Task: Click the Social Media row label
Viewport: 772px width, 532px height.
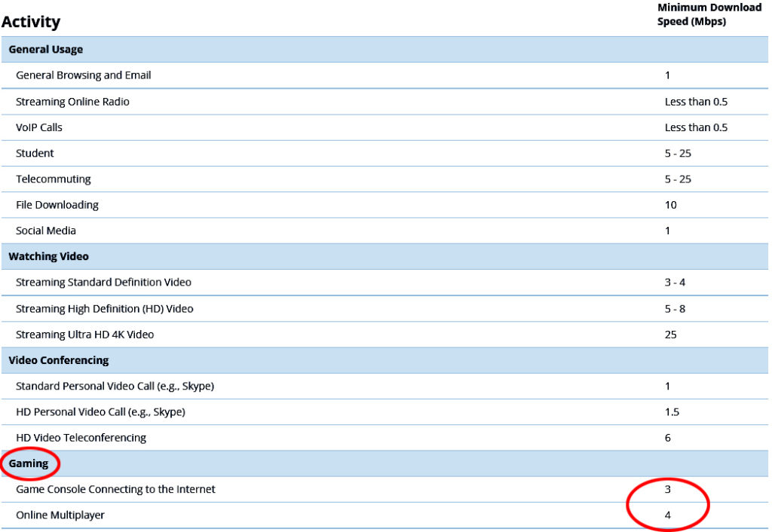Action: click(46, 231)
